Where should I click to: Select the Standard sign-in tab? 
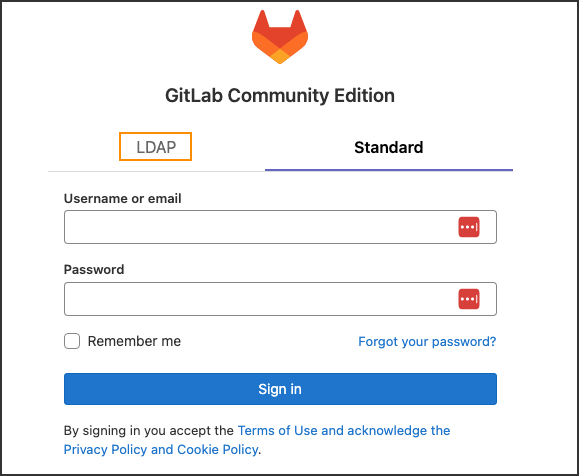pos(388,147)
